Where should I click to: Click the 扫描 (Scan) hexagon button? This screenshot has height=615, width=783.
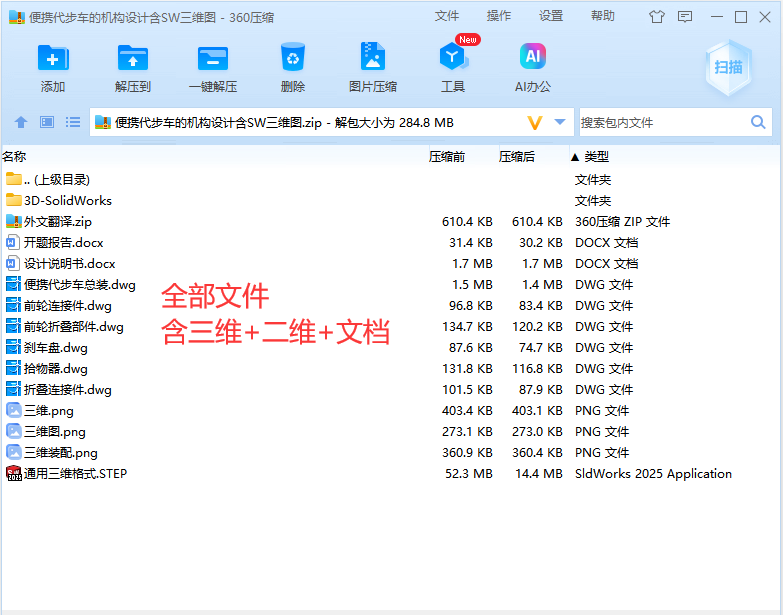pyautogui.click(x=728, y=67)
